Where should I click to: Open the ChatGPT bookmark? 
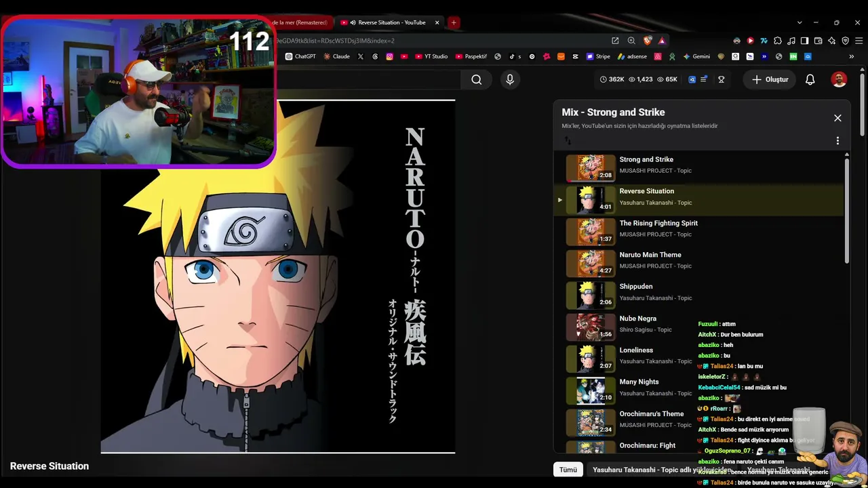pyautogui.click(x=300, y=56)
